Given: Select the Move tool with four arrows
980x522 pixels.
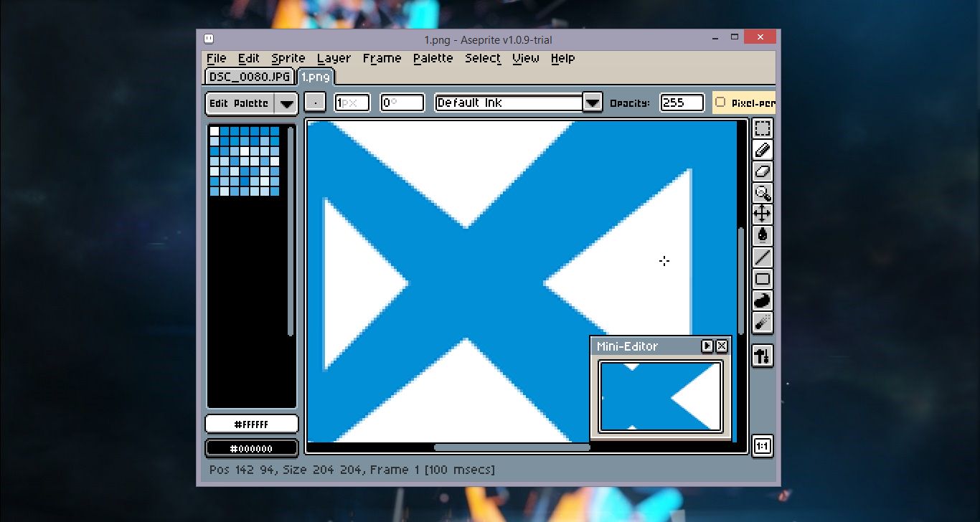Looking at the screenshot, I should pos(762,214).
